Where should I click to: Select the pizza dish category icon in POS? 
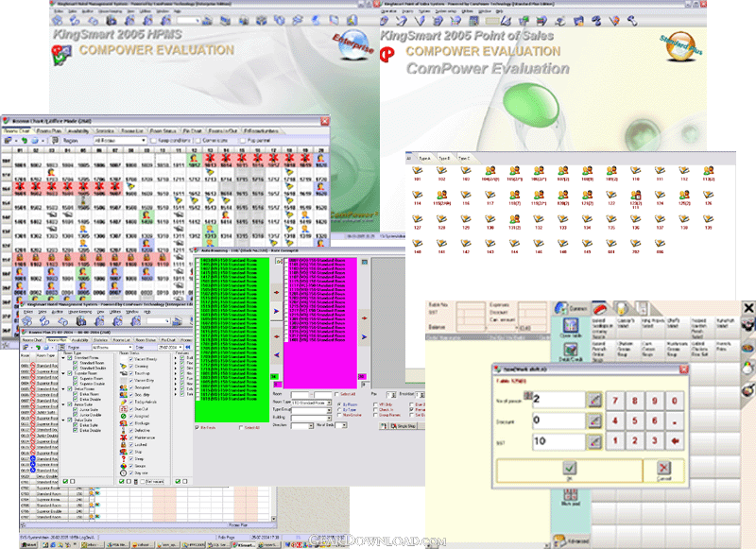[747, 347]
